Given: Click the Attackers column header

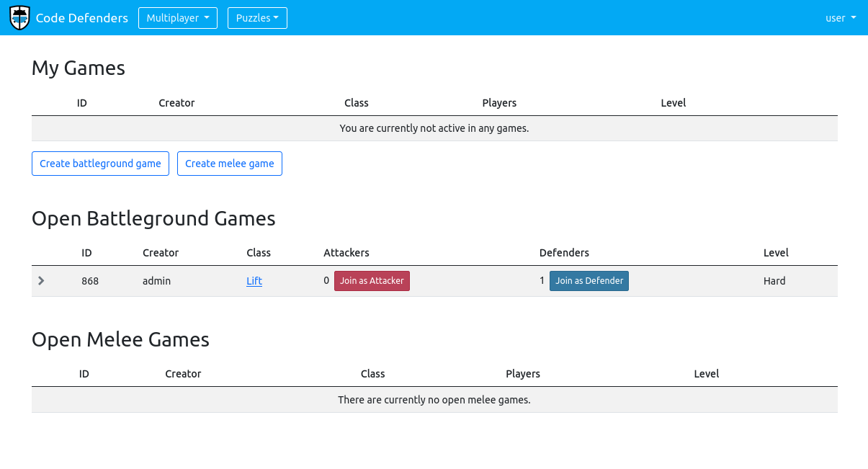Looking at the screenshot, I should [x=346, y=253].
